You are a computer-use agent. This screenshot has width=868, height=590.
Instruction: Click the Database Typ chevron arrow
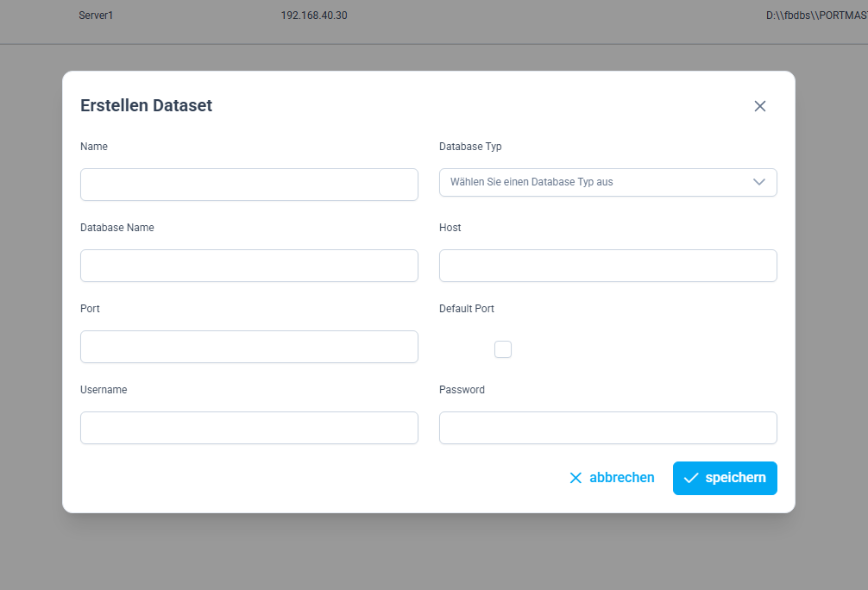click(x=759, y=182)
